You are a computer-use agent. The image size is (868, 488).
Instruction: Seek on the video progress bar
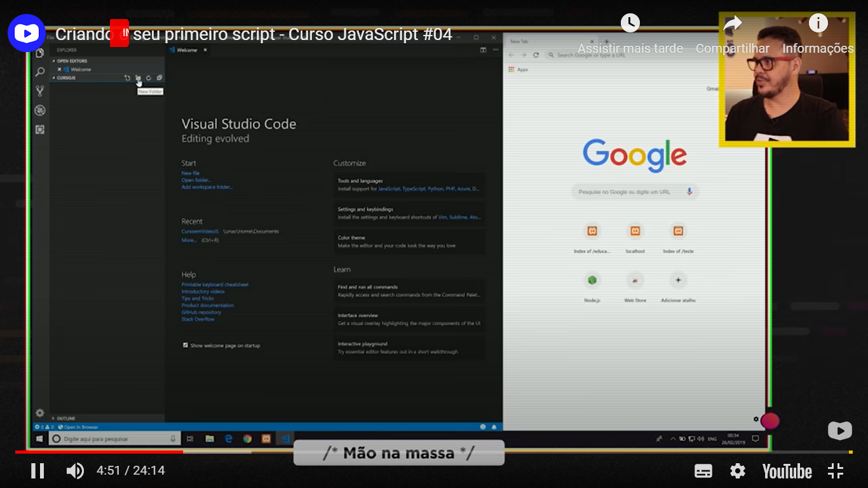coord(434,452)
